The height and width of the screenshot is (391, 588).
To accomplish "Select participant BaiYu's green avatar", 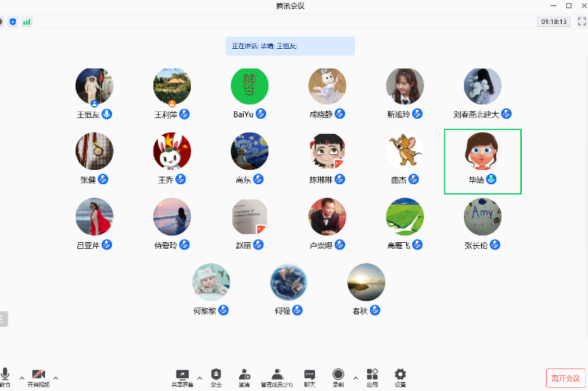I will tap(250, 87).
